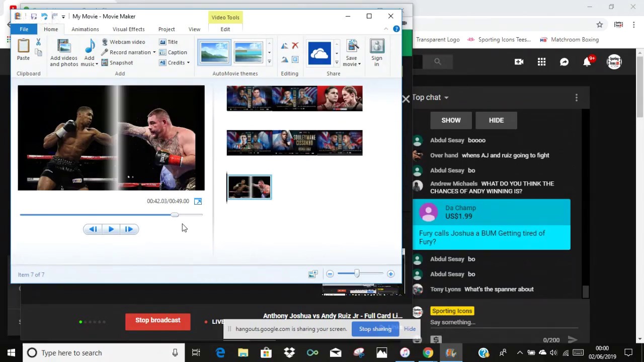Click Undo in quick access toolbar
Viewport: 644px width, 362px height.
coord(44,17)
